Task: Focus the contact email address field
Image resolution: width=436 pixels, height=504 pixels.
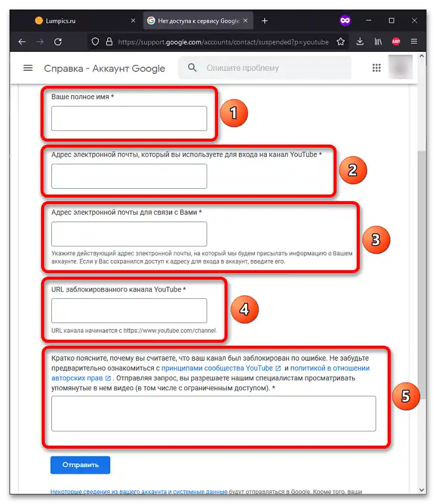Action: pos(129,234)
